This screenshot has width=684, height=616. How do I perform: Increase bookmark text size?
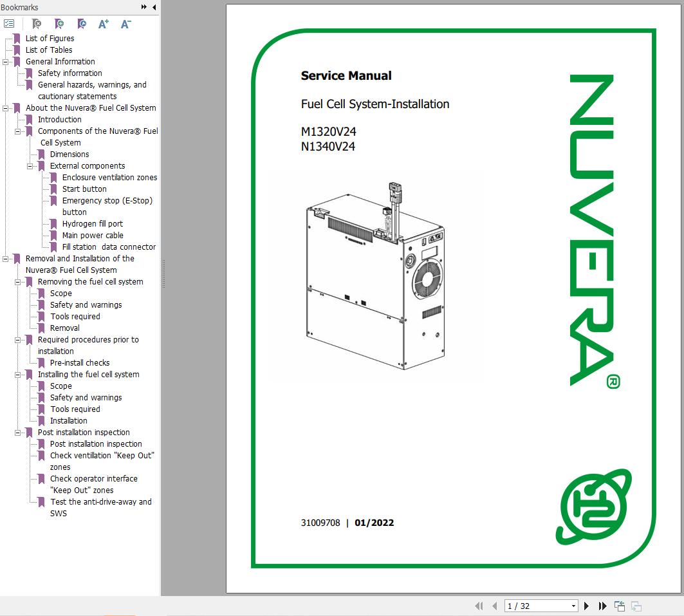[104, 24]
